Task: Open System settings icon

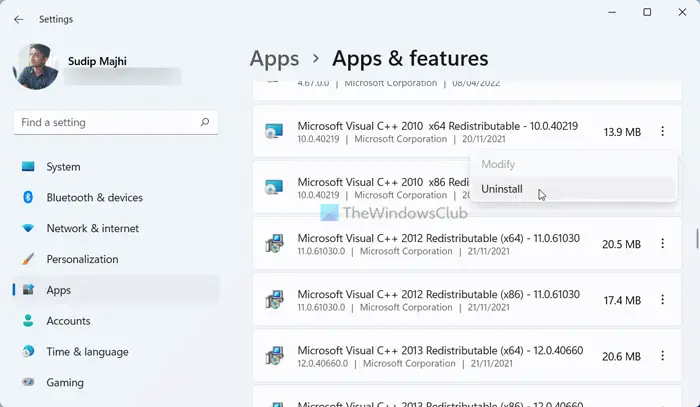Action: tap(28, 166)
